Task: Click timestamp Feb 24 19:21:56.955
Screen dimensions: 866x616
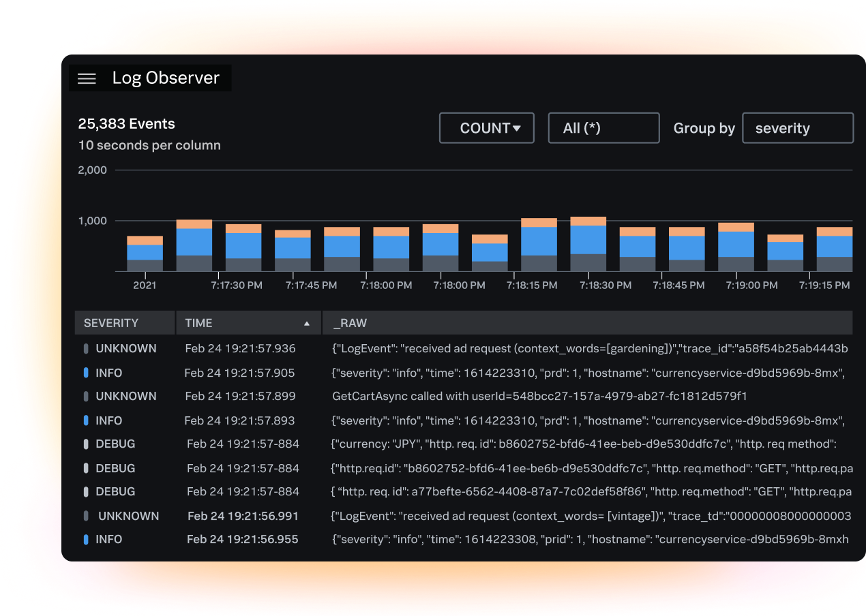Action: [243, 539]
